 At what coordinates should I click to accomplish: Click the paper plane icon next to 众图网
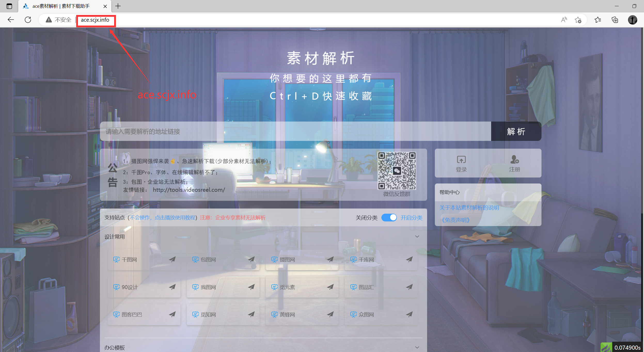[409, 314]
